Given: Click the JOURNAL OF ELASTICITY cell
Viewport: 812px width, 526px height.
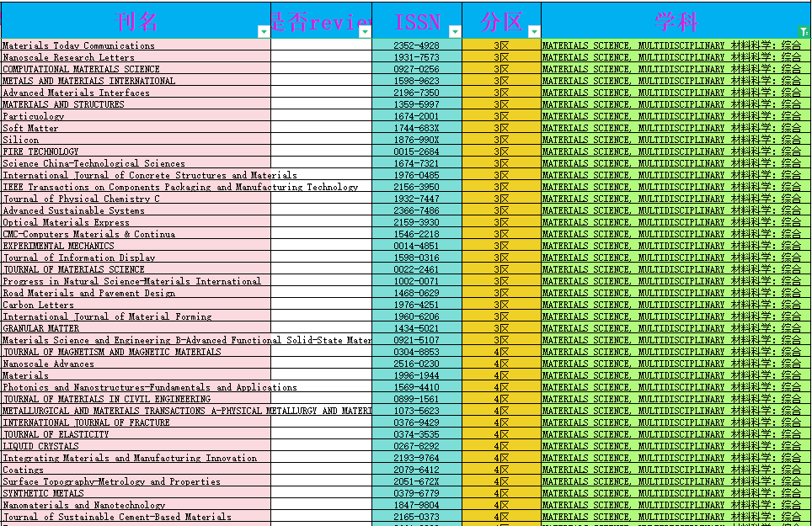Looking at the screenshot, I should (x=136, y=434).
